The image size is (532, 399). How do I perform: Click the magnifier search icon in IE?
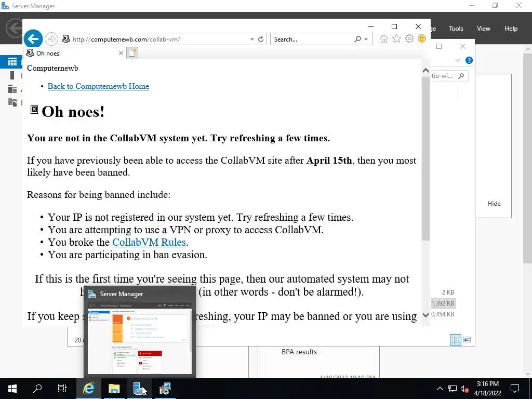coord(357,39)
